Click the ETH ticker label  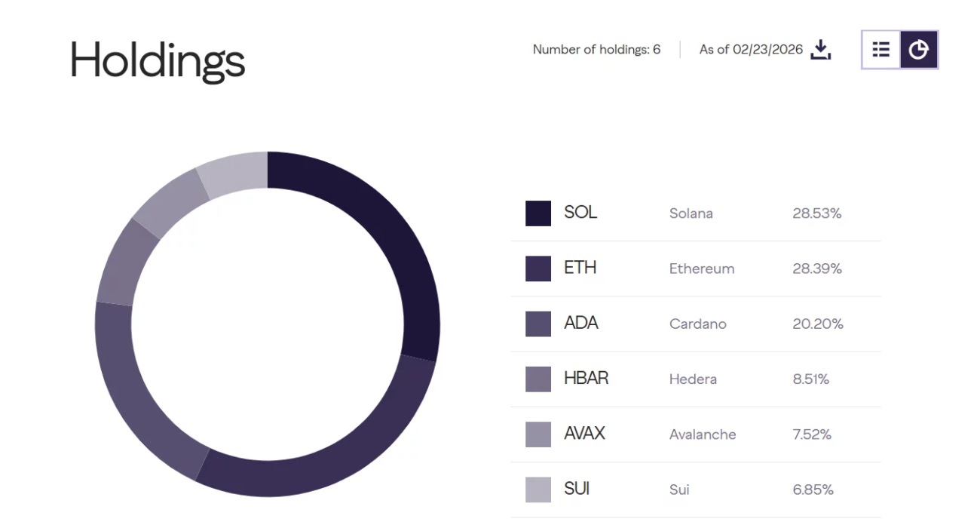click(x=580, y=268)
